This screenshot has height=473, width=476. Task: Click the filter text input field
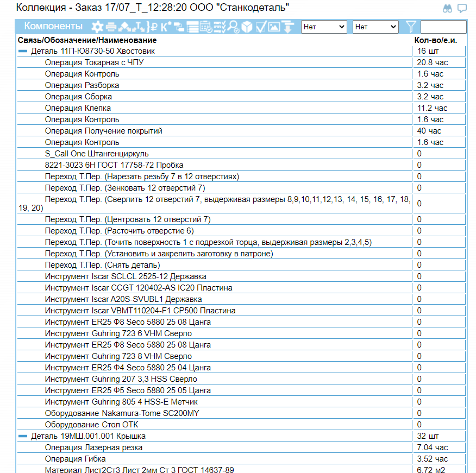pyautogui.click(x=443, y=27)
